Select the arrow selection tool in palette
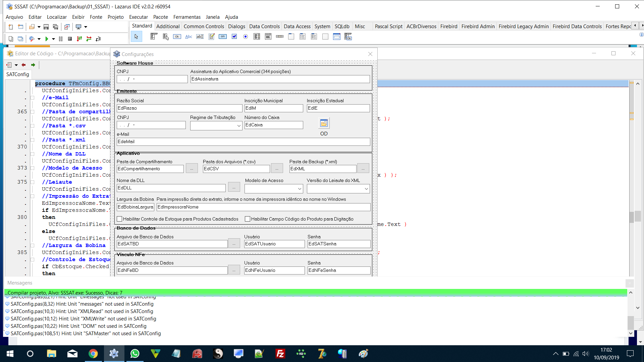Viewport: 644px width, 362px height. click(136, 37)
